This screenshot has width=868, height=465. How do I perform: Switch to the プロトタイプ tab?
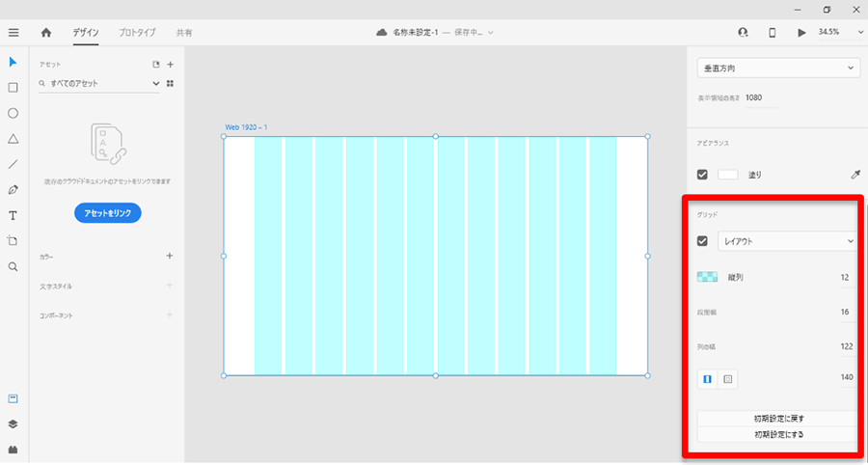pyautogui.click(x=137, y=33)
